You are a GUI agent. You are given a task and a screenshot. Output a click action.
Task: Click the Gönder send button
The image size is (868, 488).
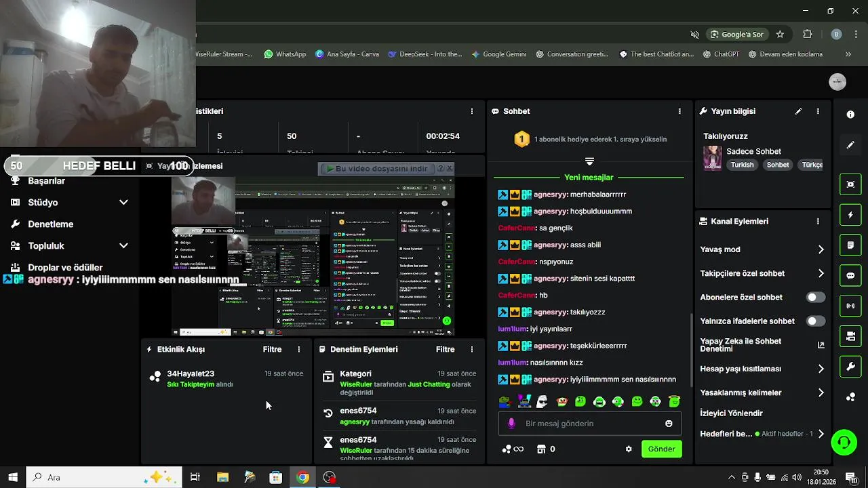pos(661,449)
